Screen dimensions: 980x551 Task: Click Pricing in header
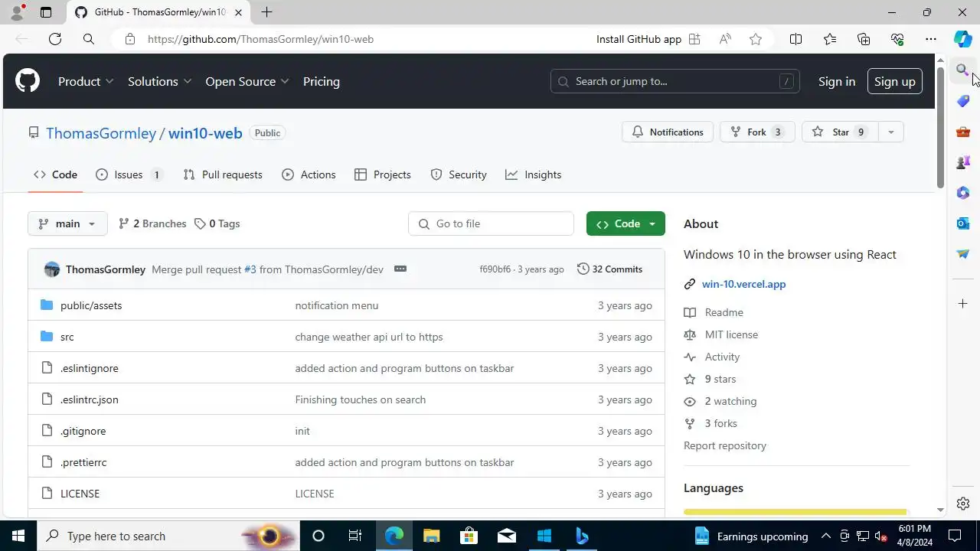(322, 81)
